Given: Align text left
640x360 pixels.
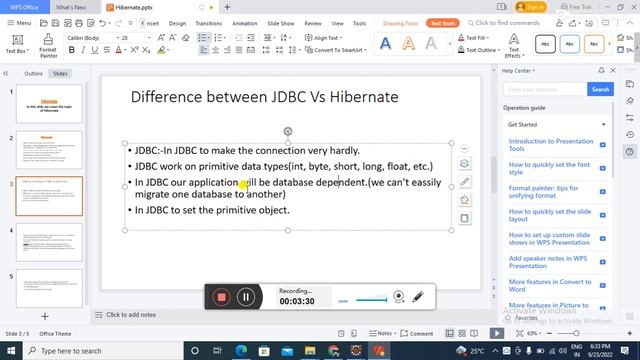Looking at the screenshot, I should tap(203, 50).
